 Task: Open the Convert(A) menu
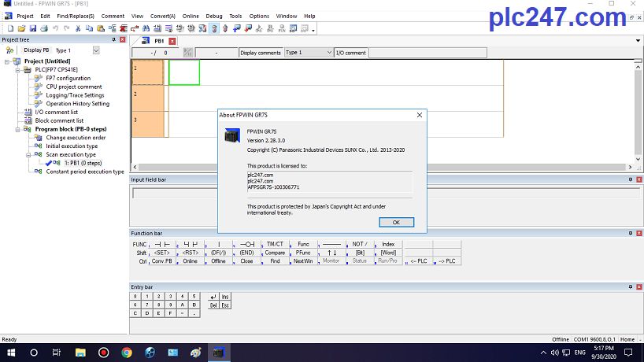click(x=163, y=16)
